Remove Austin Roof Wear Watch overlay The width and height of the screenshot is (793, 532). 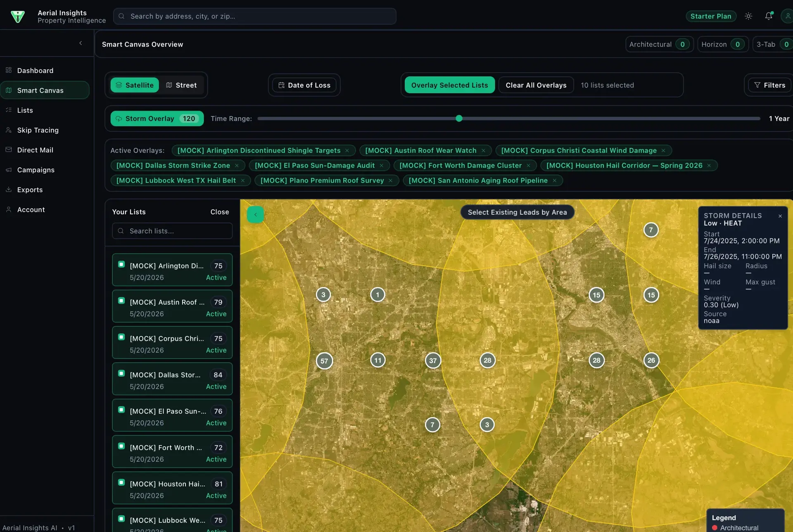coord(483,151)
